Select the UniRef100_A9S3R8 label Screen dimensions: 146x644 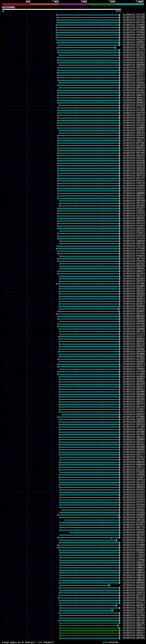point(133,638)
